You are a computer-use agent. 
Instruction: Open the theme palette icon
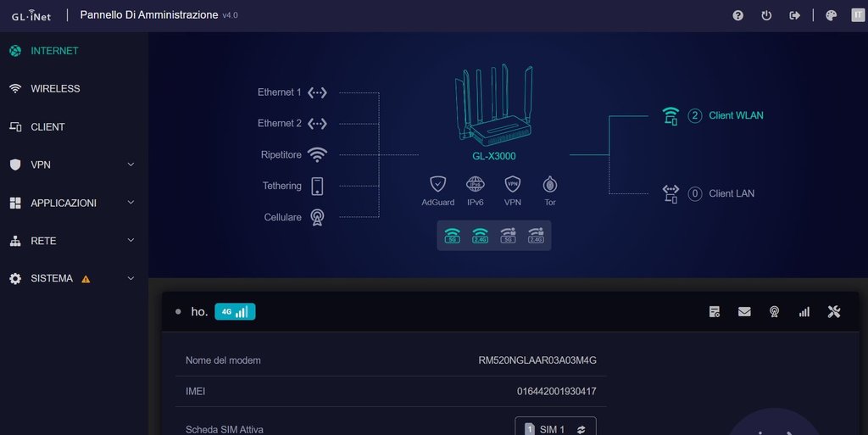tap(831, 15)
